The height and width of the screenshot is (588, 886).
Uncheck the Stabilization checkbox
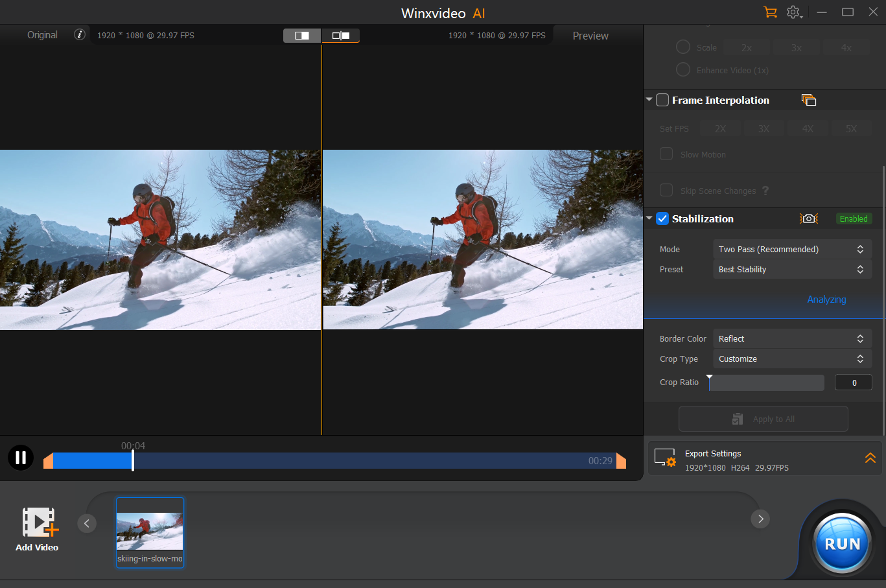(662, 219)
